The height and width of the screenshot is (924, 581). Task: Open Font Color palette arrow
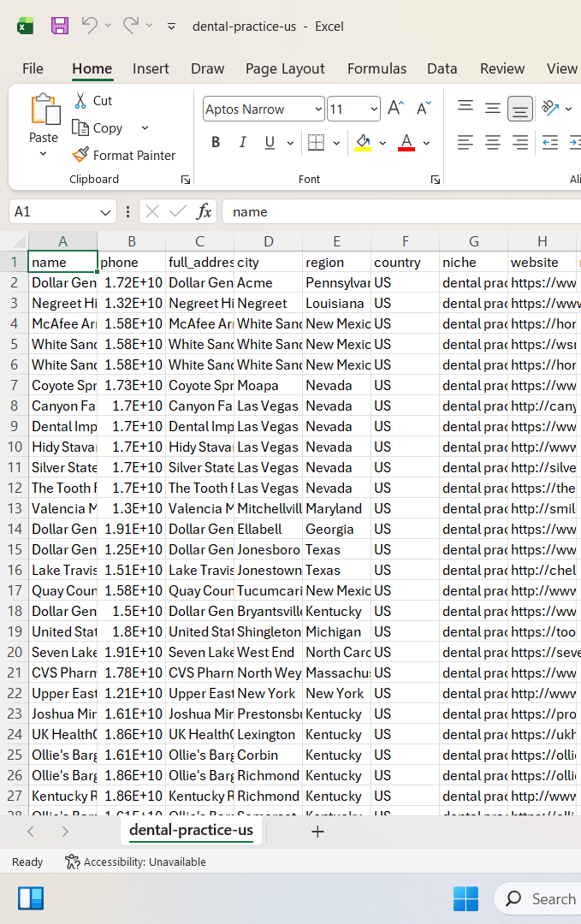[427, 143]
